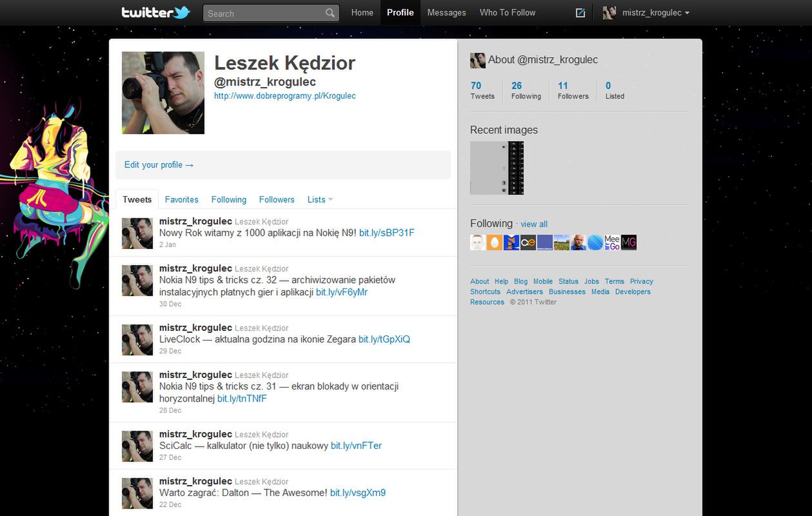Click mistrz_krogulec username on LiveClock tweet
812x516 pixels.
click(195, 328)
